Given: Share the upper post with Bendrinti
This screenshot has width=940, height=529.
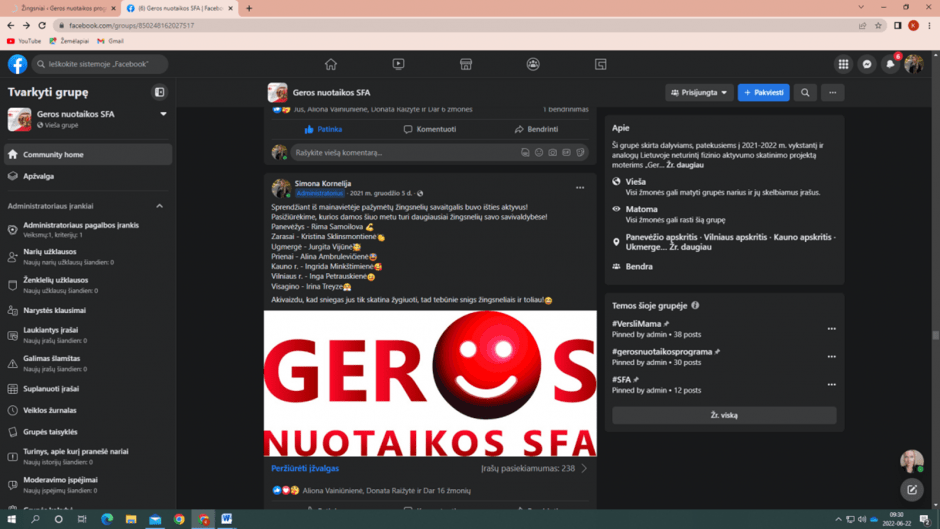Looking at the screenshot, I should [x=537, y=130].
